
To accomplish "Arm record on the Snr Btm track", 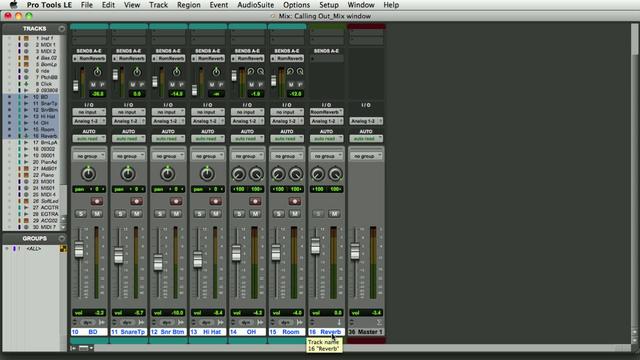I will pyautogui.click(x=176, y=201).
